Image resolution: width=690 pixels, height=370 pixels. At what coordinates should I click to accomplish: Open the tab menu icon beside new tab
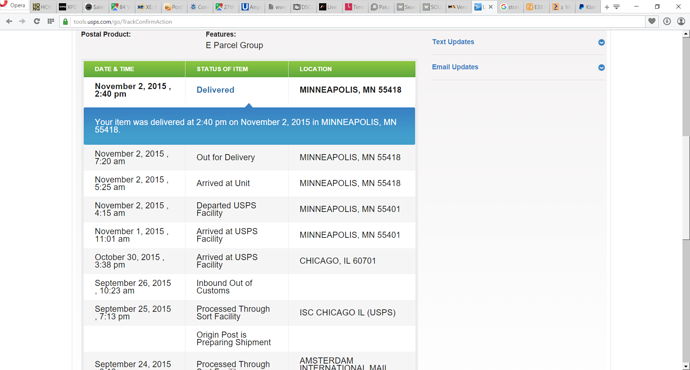[617, 7]
